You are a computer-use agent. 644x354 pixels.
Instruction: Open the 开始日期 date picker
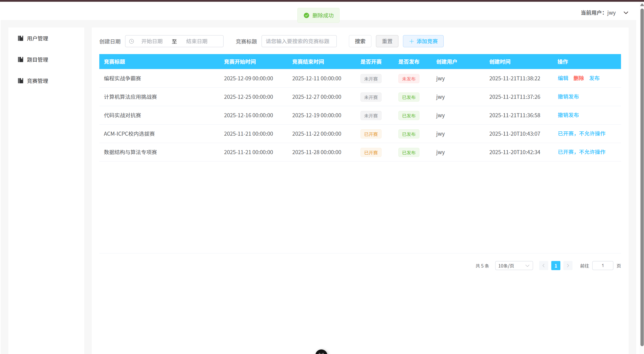pos(152,41)
